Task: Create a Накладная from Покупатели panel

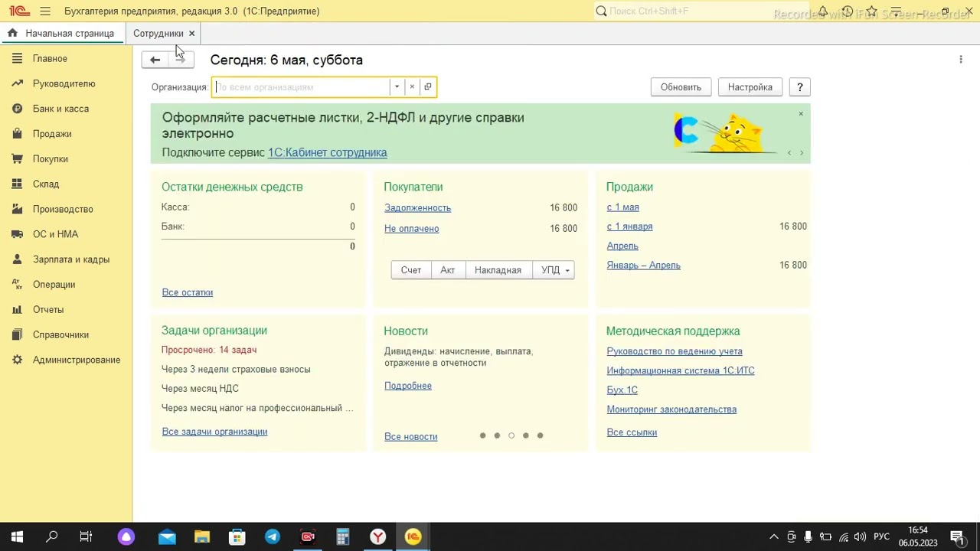Action: coord(498,270)
